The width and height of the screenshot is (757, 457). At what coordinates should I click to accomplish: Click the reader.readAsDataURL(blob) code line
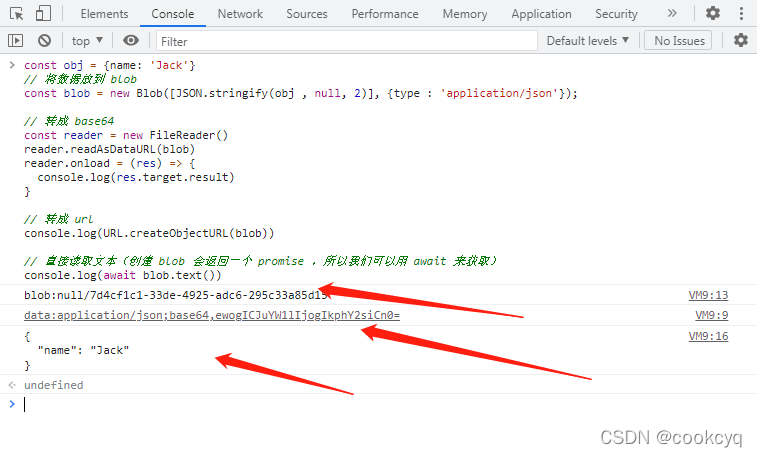click(110, 149)
